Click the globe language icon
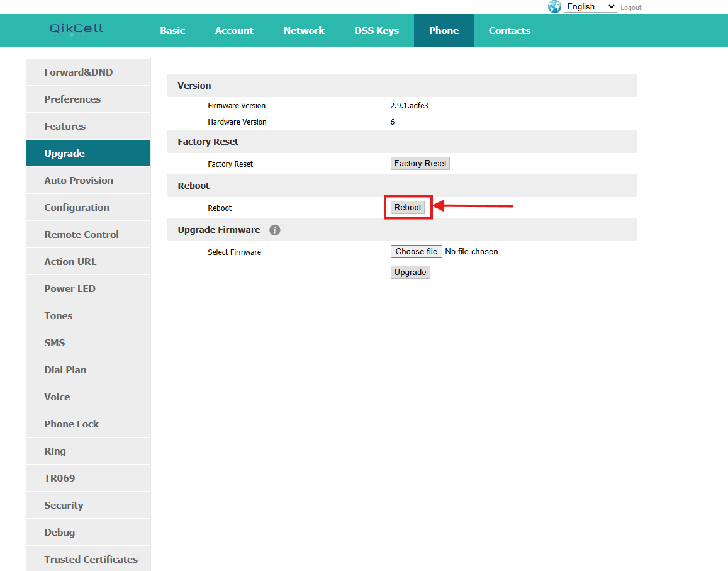 click(x=554, y=7)
